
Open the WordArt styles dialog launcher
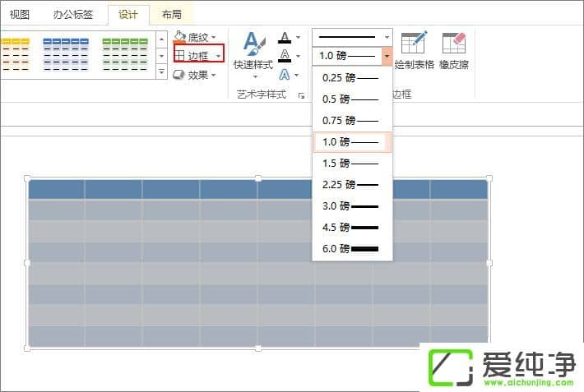pos(301,95)
